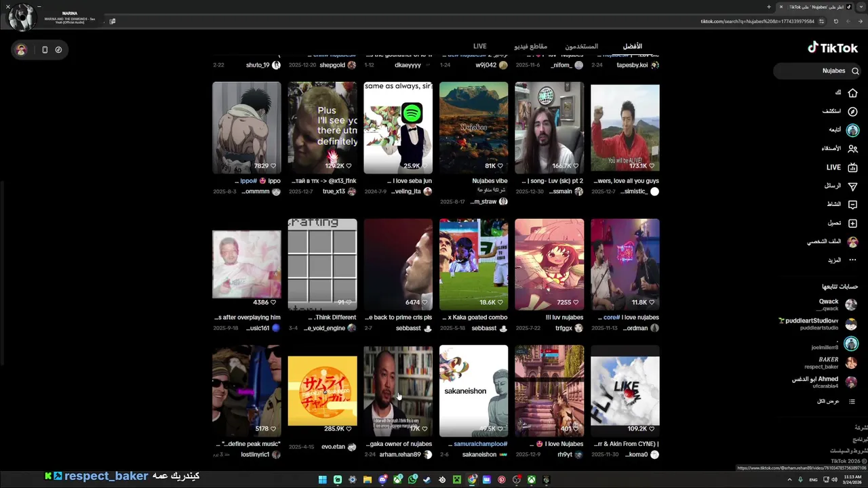Image resolution: width=868 pixels, height=488 pixels.
Task: Click the browser reload button
Action: (x=835, y=21)
